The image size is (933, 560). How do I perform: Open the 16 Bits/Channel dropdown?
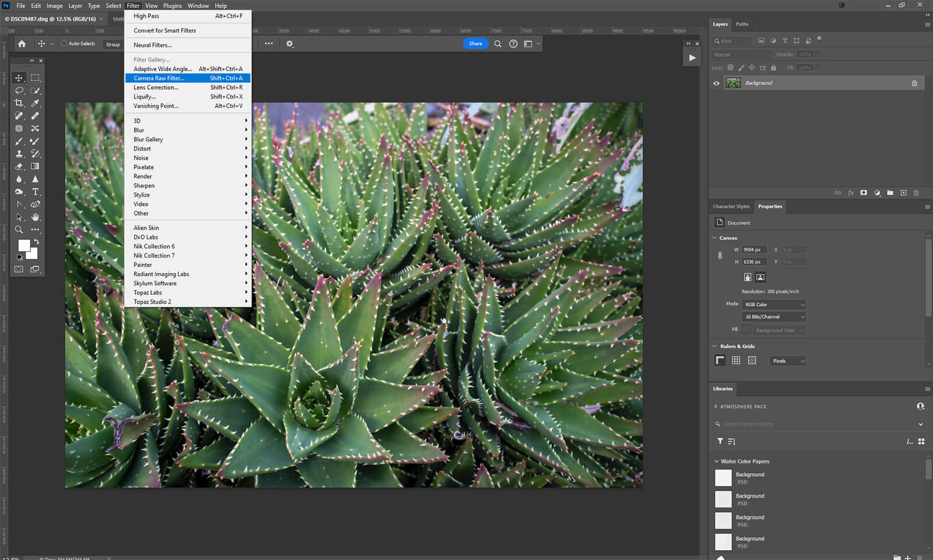(774, 317)
